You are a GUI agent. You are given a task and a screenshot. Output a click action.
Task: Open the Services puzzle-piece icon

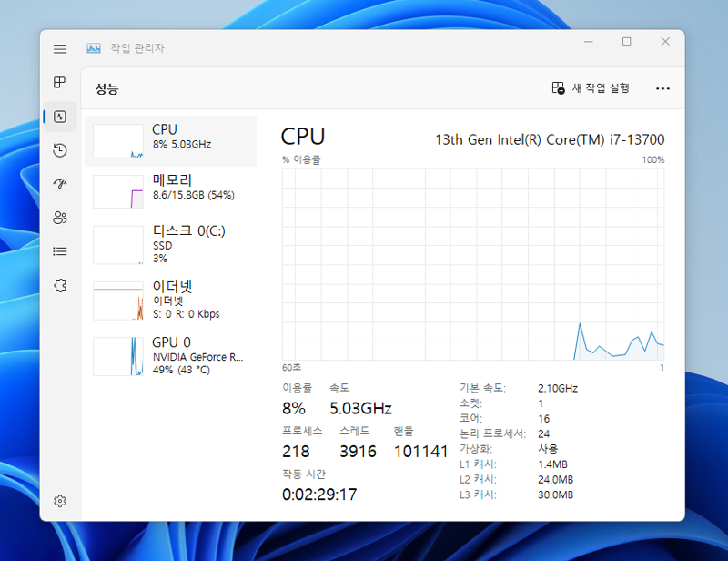coord(60,285)
